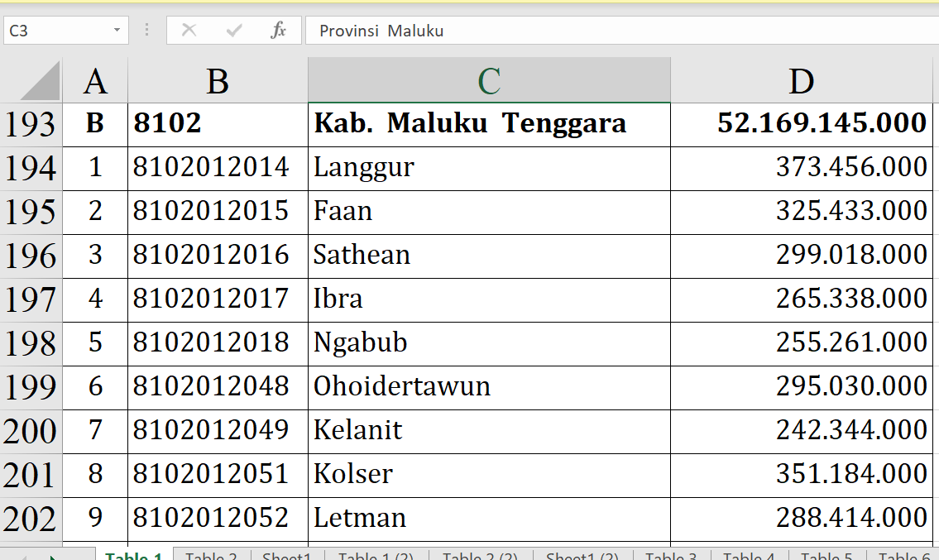The height and width of the screenshot is (560, 939).
Task: Click the Name Box showing C3
Action: (x=55, y=31)
